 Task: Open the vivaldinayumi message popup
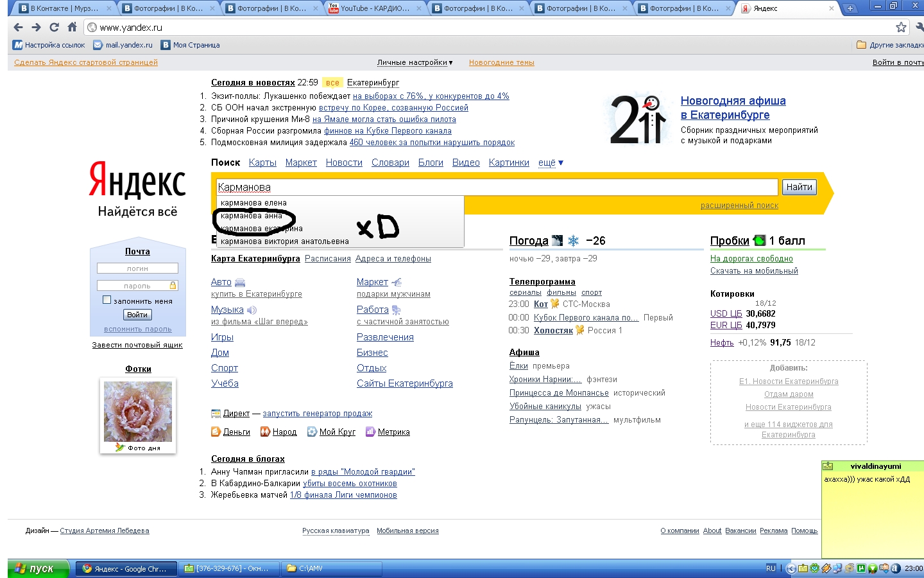pyautogui.click(x=873, y=509)
